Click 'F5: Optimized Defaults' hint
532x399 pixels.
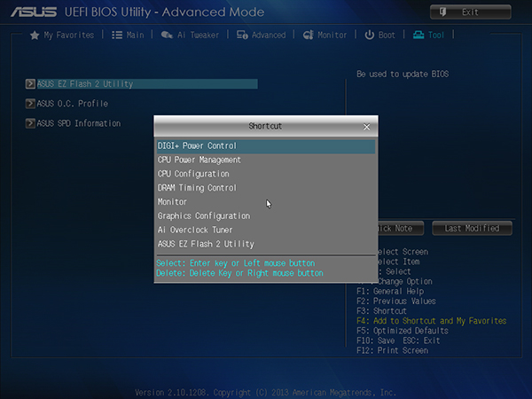[403, 331]
